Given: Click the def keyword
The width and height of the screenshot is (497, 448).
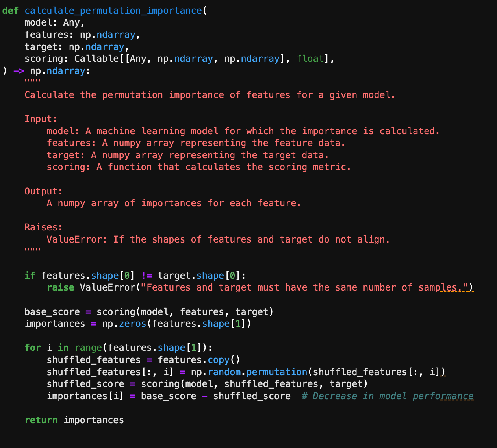Looking at the screenshot, I should [x=10, y=11].
